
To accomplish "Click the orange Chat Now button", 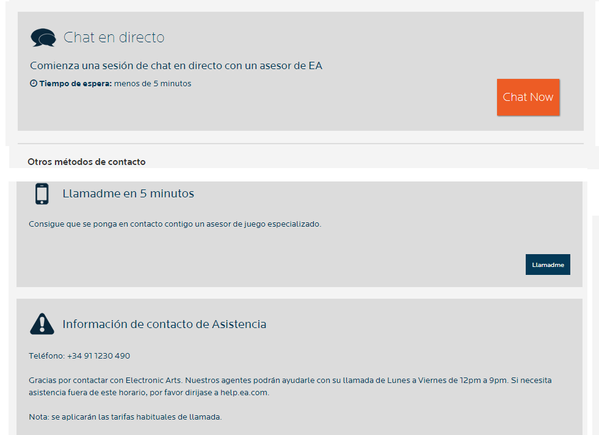I will (528, 97).
